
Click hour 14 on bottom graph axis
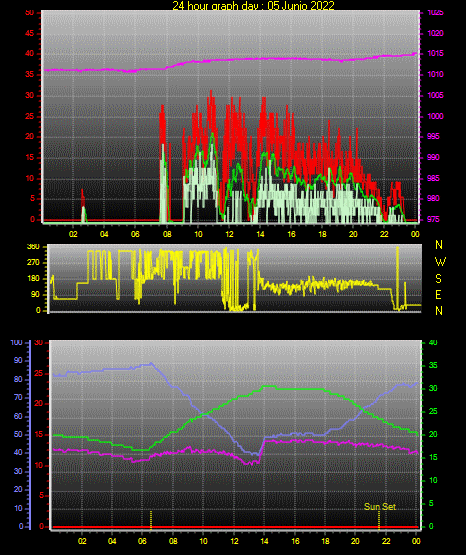pos(264,541)
